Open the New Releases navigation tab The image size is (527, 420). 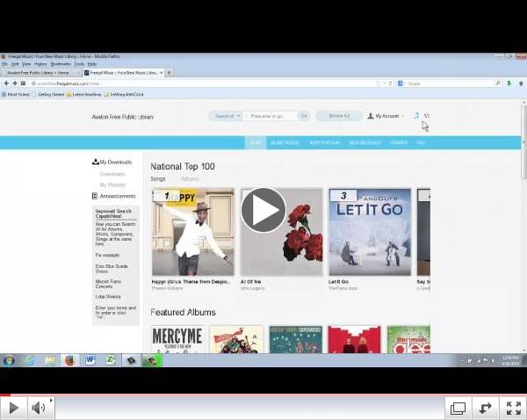click(365, 142)
